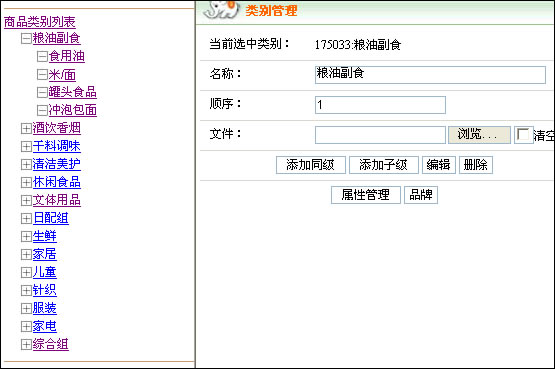Select the 罐头食品 subcategory link
Image resolution: width=555 pixels, height=369 pixels.
pyautogui.click(x=73, y=92)
